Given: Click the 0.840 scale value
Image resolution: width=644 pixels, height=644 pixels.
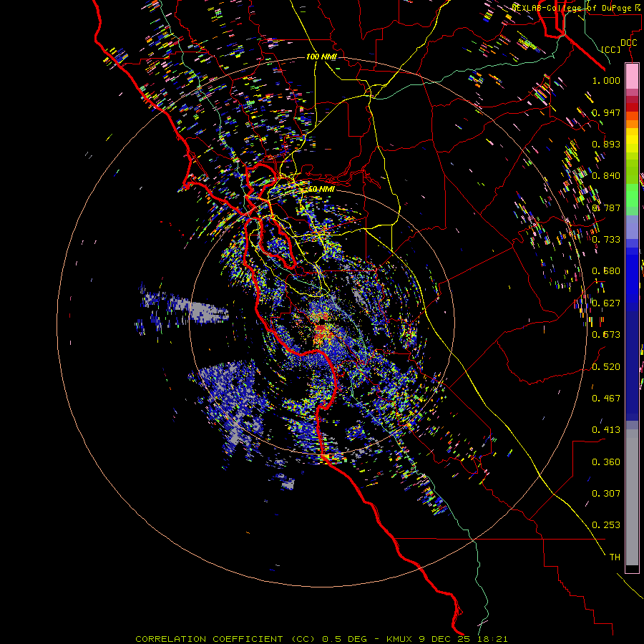Looking at the screenshot, I should (x=606, y=176).
